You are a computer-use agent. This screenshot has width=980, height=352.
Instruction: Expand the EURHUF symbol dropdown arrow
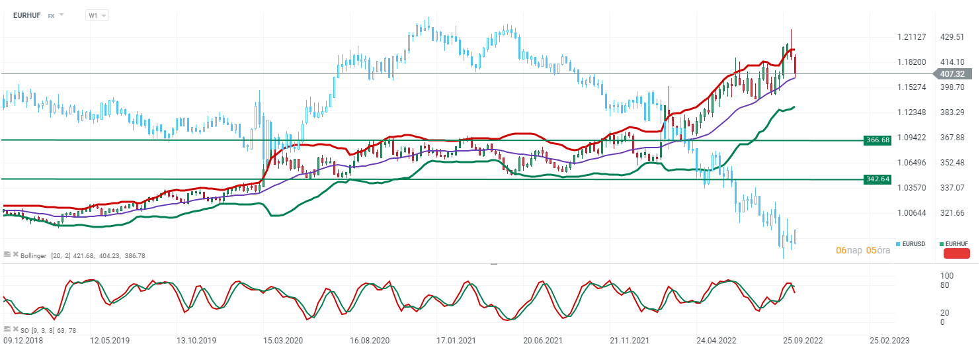[x=61, y=15]
